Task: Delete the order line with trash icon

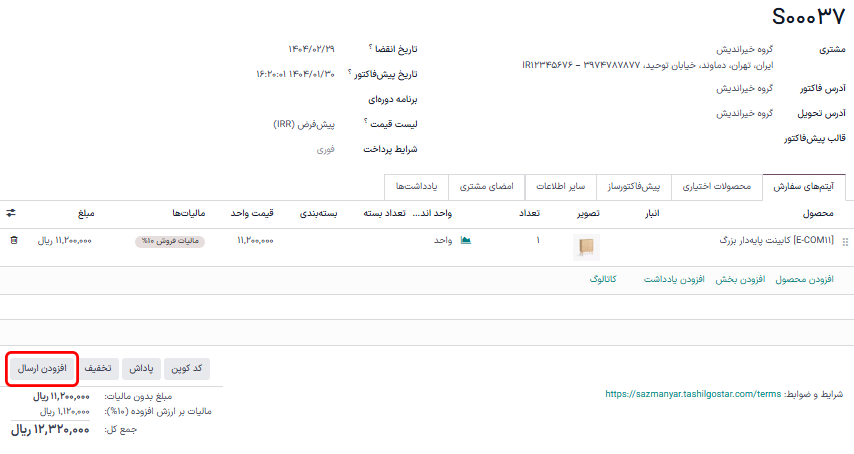Action: [x=13, y=241]
